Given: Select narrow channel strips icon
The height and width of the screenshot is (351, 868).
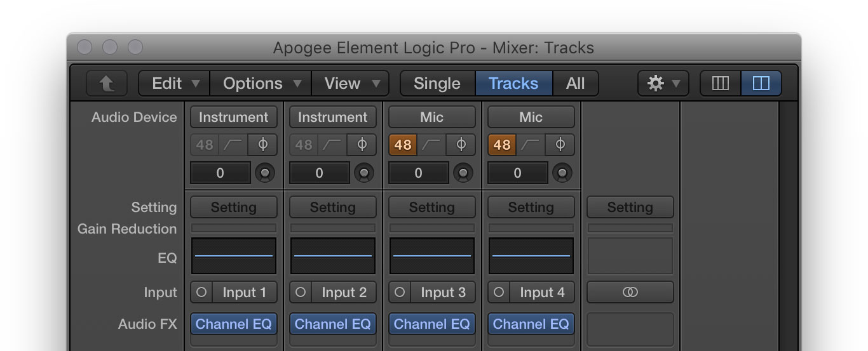Looking at the screenshot, I should pos(721,83).
